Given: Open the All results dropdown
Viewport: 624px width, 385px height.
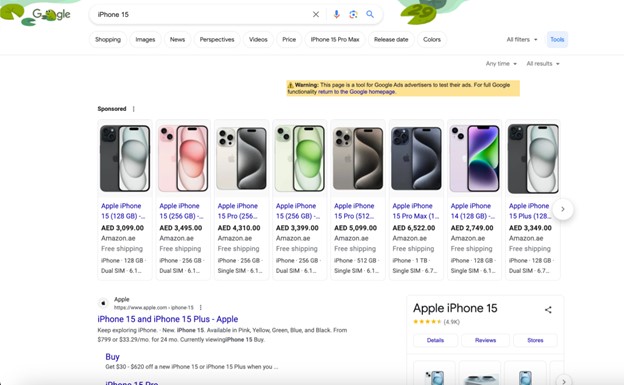Looking at the screenshot, I should [543, 64].
